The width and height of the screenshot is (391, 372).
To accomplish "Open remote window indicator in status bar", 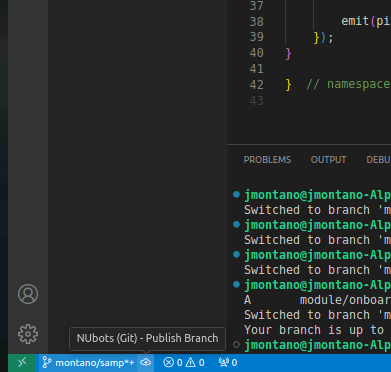I will click(22, 362).
